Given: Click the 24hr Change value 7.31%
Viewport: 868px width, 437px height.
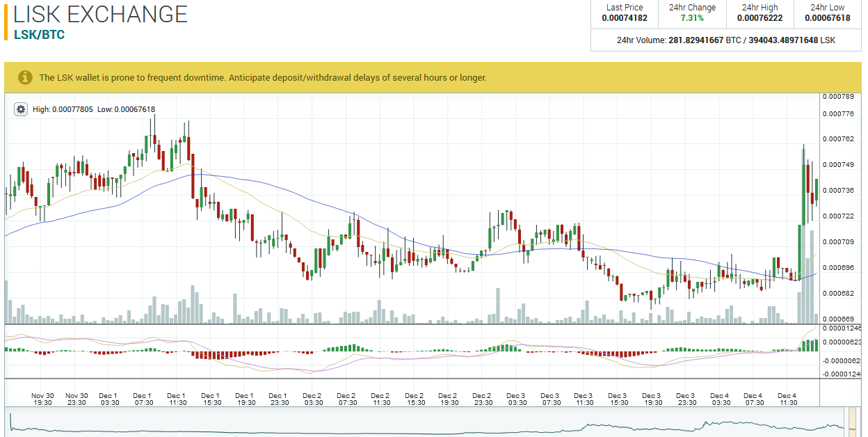Looking at the screenshot, I should point(692,18).
